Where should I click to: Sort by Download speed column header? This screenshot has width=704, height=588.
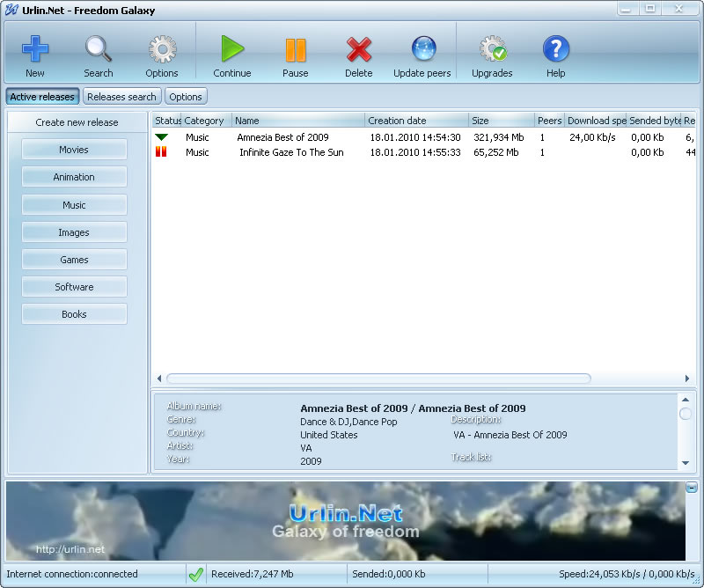pos(596,121)
